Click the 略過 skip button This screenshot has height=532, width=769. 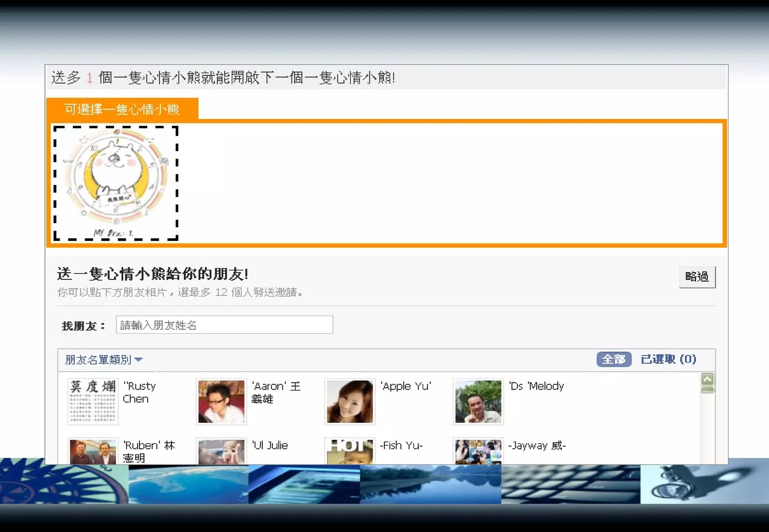pyautogui.click(x=697, y=277)
